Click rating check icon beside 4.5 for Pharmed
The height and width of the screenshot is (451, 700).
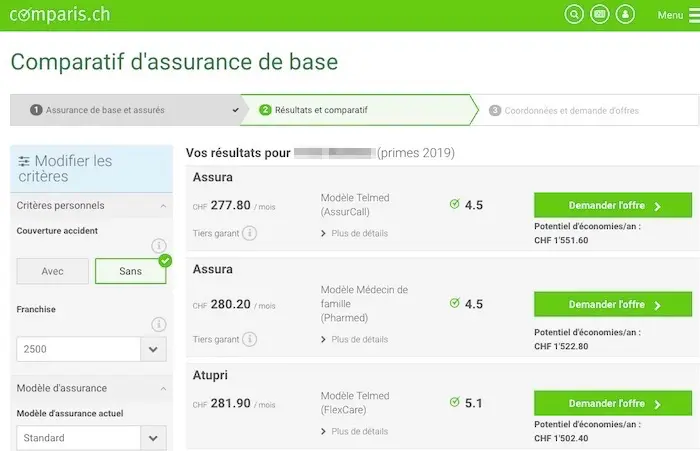[x=454, y=303]
